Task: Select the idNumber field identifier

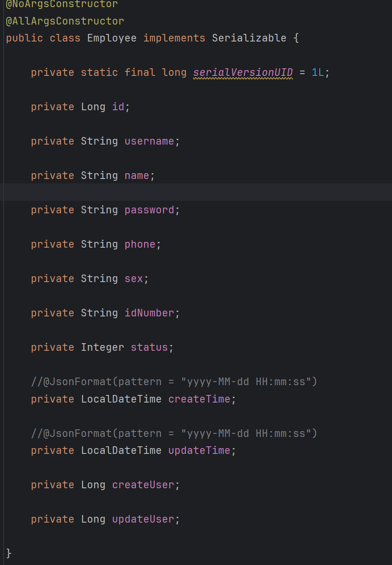Action: click(149, 313)
